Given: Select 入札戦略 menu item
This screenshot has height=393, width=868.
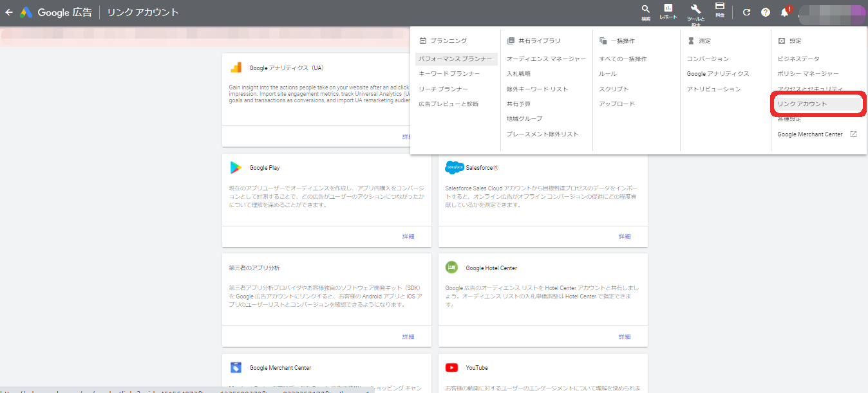Looking at the screenshot, I should point(519,73).
